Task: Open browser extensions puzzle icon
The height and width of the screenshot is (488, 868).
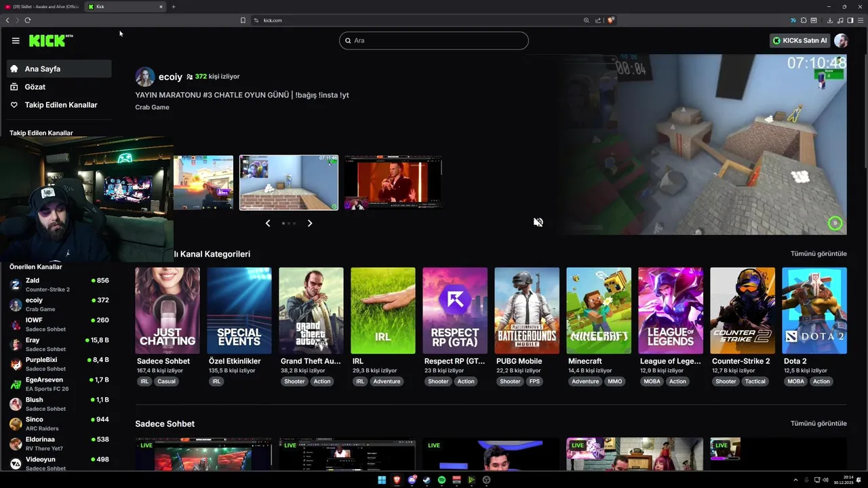Action: pyautogui.click(x=804, y=20)
